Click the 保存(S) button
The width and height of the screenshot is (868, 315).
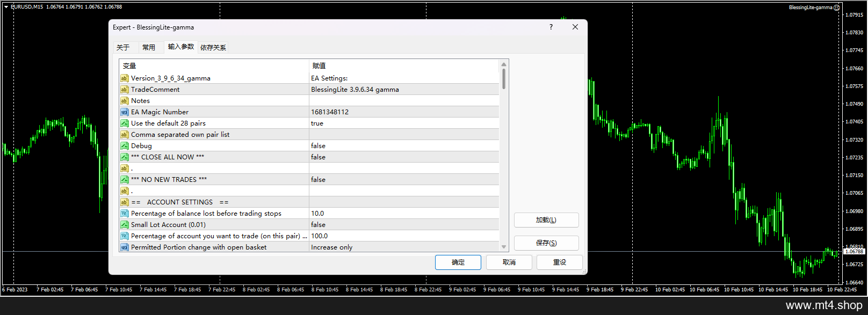click(546, 243)
